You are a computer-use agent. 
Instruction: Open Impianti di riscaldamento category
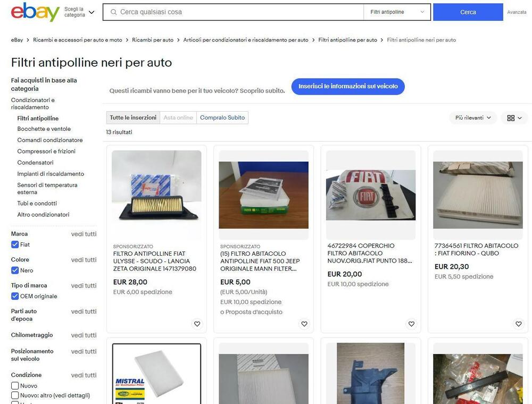pos(51,174)
